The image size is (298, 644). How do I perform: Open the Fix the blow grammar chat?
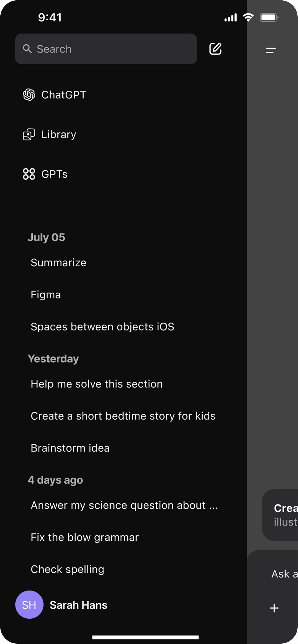click(85, 537)
